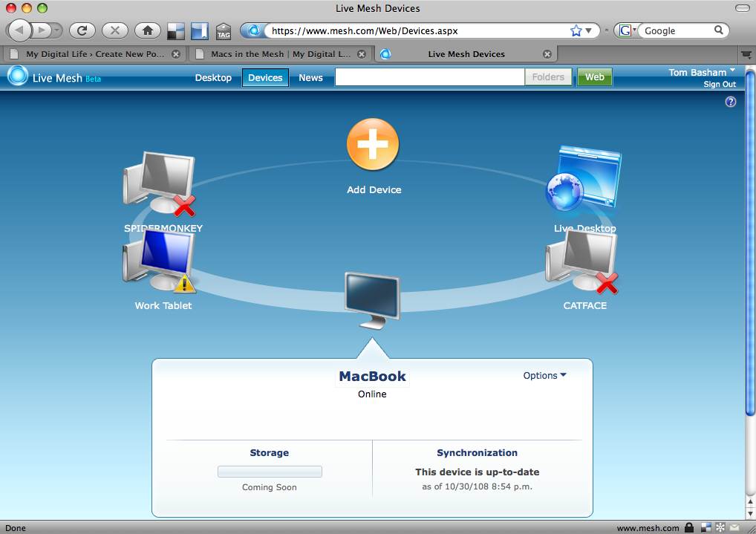Go forward with the browser forward arrow

42,30
